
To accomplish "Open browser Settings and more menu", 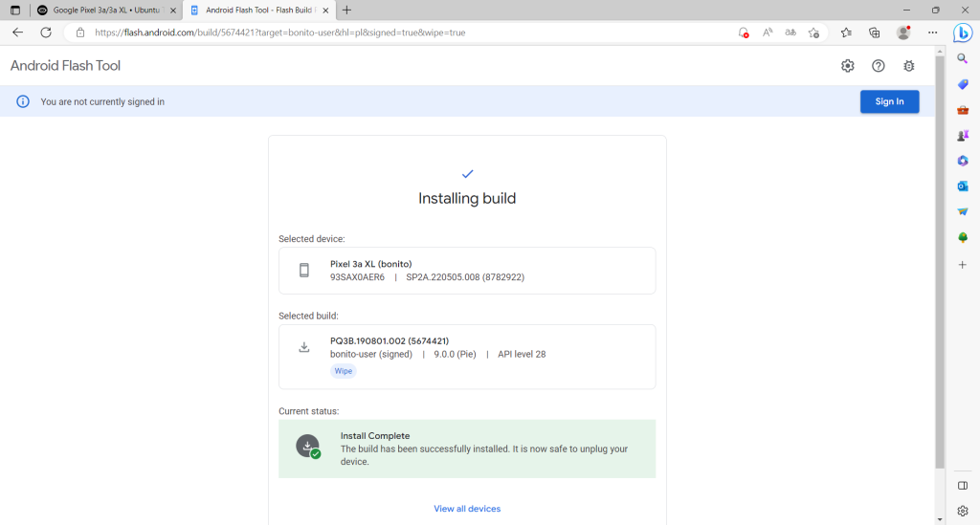I will (x=933, y=33).
